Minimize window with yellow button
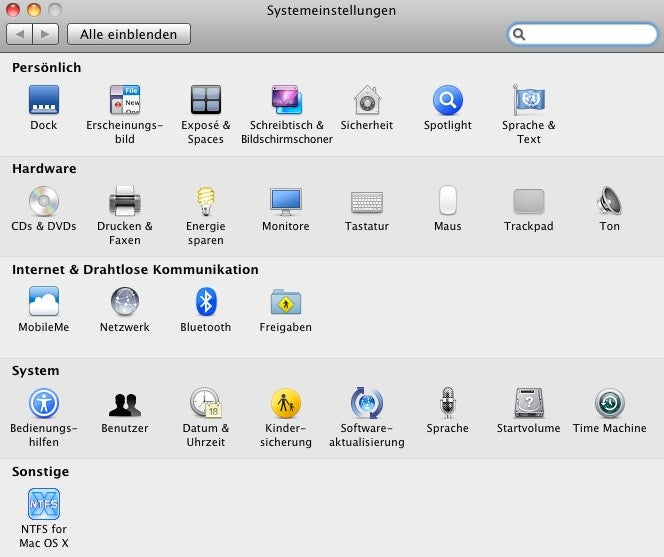 pyautogui.click(x=34, y=9)
